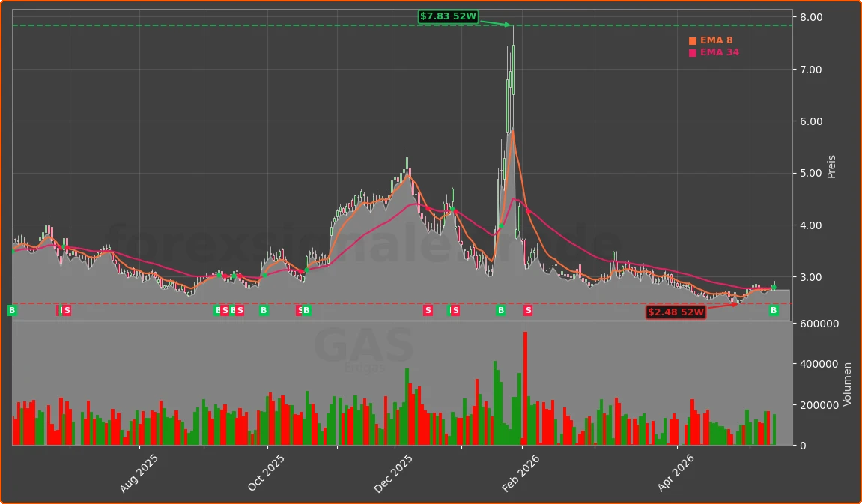Click the 5.00 price axis label

[811, 174]
